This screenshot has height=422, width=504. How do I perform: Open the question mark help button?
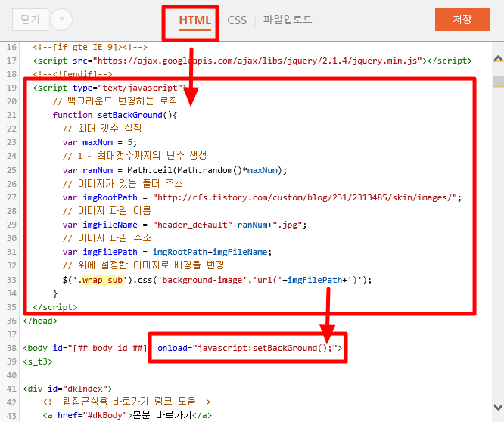pos(61,20)
